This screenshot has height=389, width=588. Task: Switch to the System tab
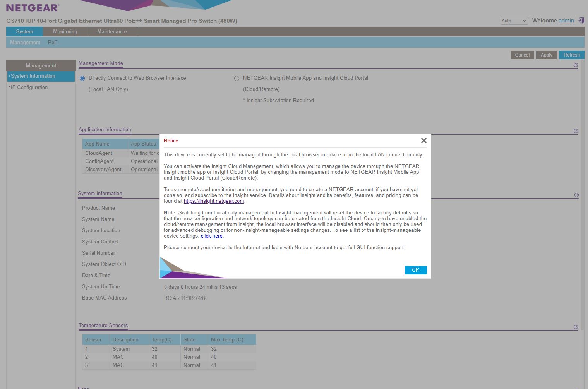click(24, 32)
